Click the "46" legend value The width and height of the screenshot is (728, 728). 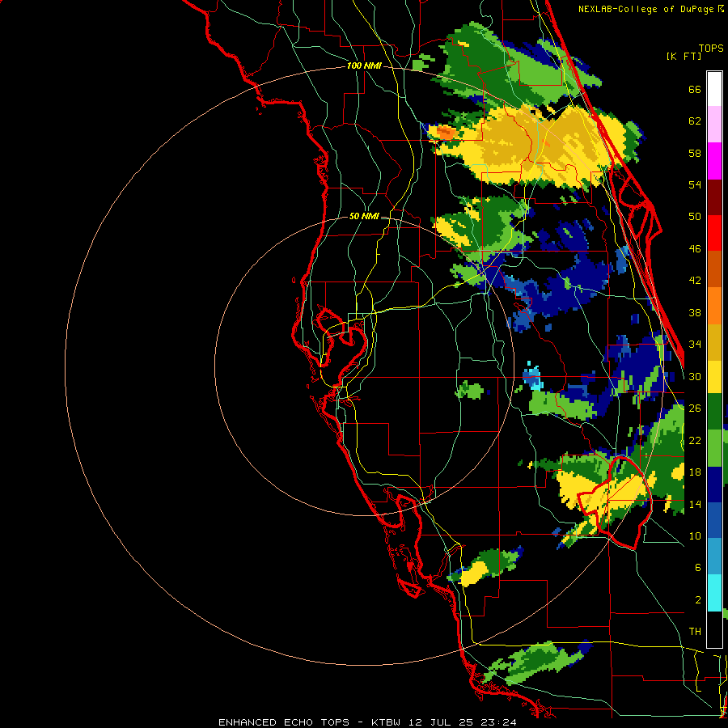pyautogui.click(x=695, y=249)
